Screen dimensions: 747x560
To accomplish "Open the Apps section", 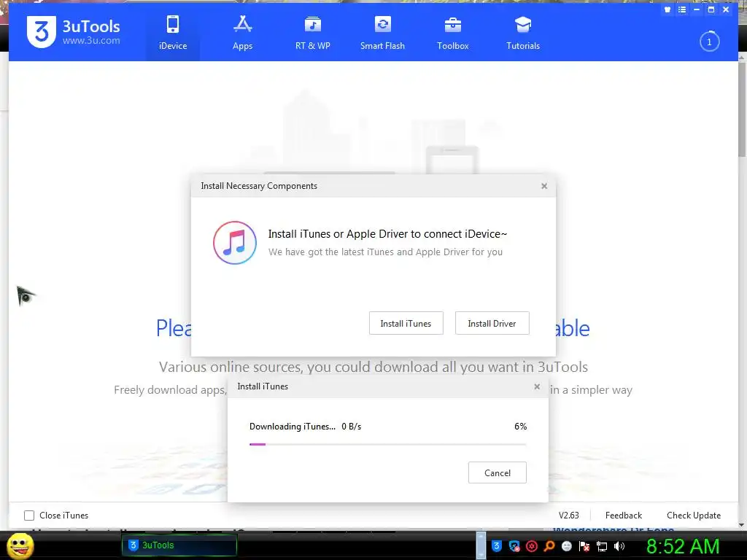I will pyautogui.click(x=242, y=32).
